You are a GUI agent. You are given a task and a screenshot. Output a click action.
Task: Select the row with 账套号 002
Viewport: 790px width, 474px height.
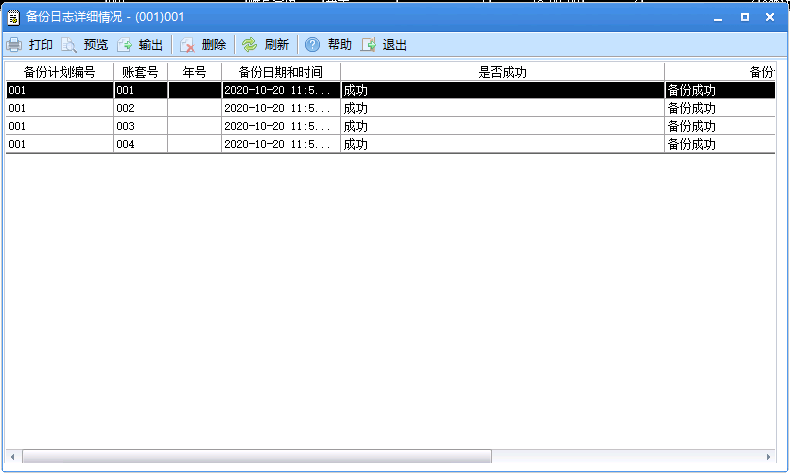(140, 108)
